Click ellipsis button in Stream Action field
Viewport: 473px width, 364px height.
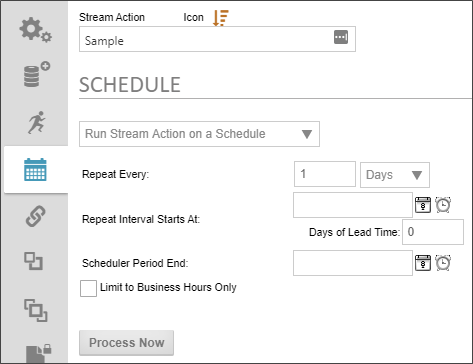[341, 37]
